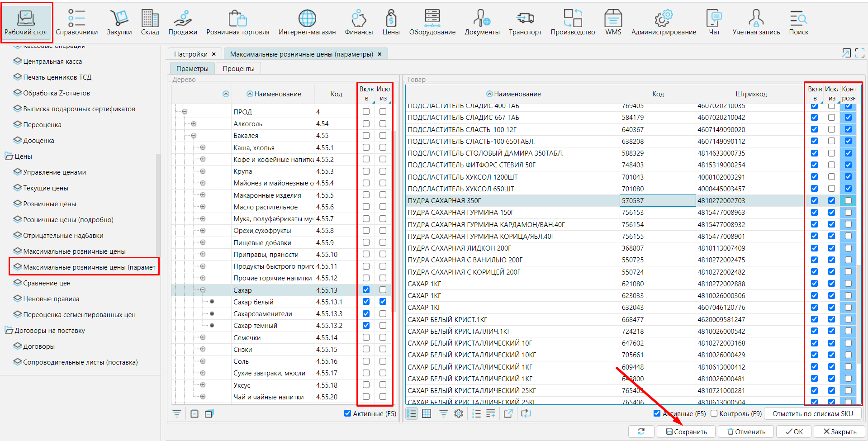The width and height of the screenshot is (868, 441).
Task: Enable the Контроль (F9) checkbox
Action: [x=714, y=413]
